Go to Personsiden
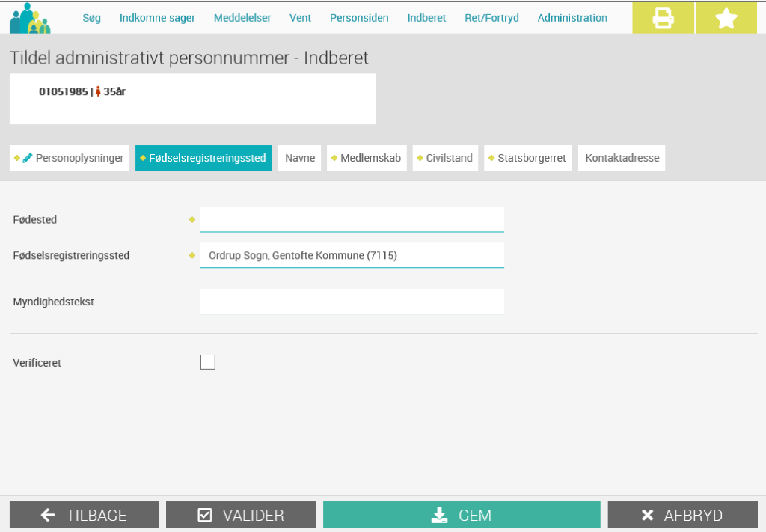766x532 pixels. pyautogui.click(x=359, y=18)
